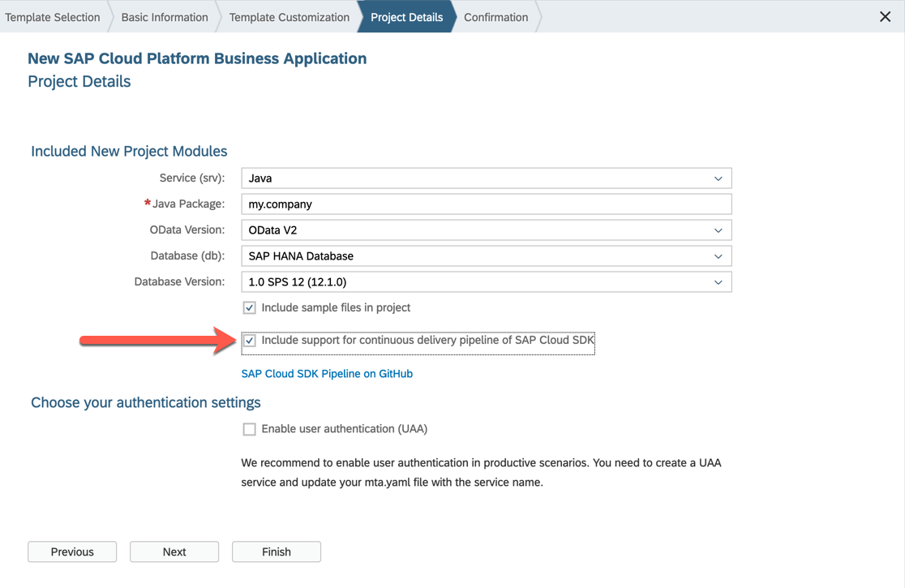905x588 pixels.
Task: Click the Finish button
Action: (277, 552)
